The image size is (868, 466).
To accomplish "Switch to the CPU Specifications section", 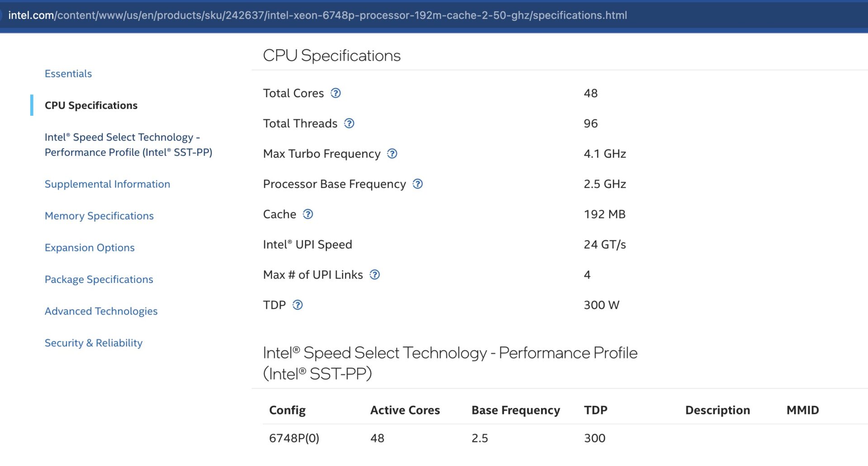I will click(91, 105).
